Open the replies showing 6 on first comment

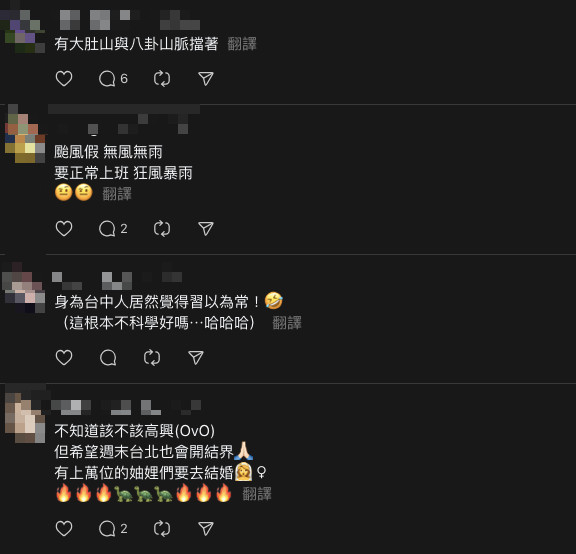(113, 79)
